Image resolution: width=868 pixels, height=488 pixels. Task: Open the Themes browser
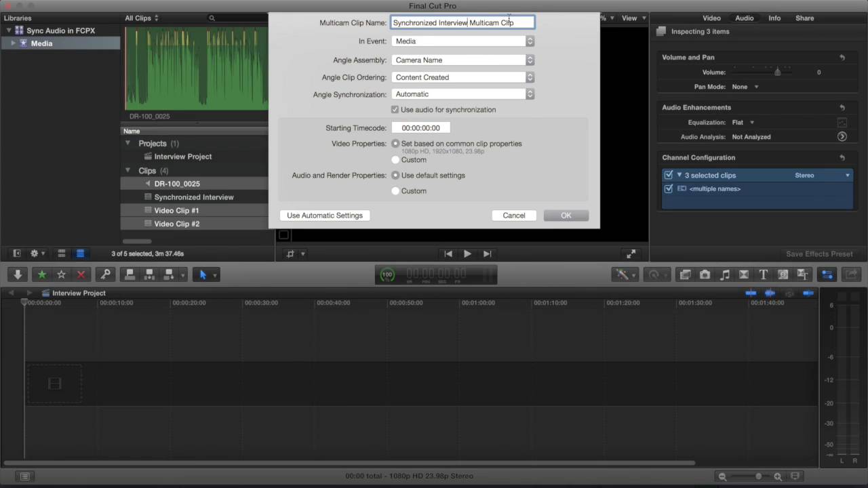click(x=803, y=274)
